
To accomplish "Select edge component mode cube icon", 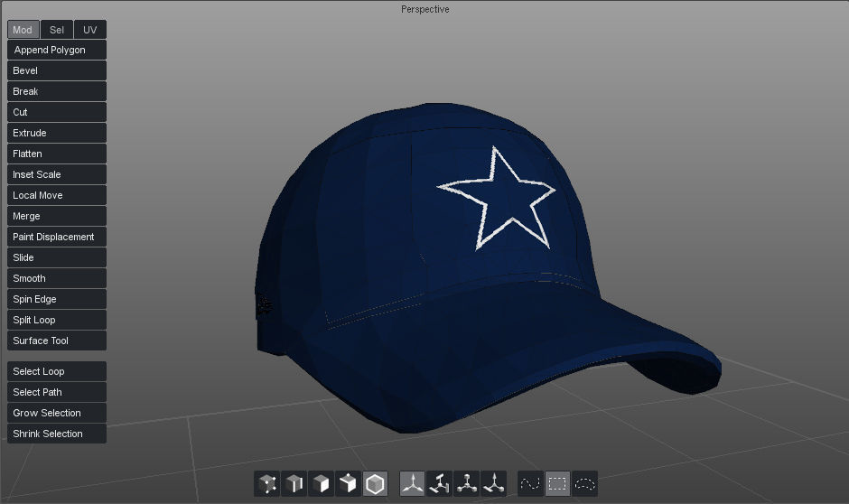I will (x=294, y=483).
